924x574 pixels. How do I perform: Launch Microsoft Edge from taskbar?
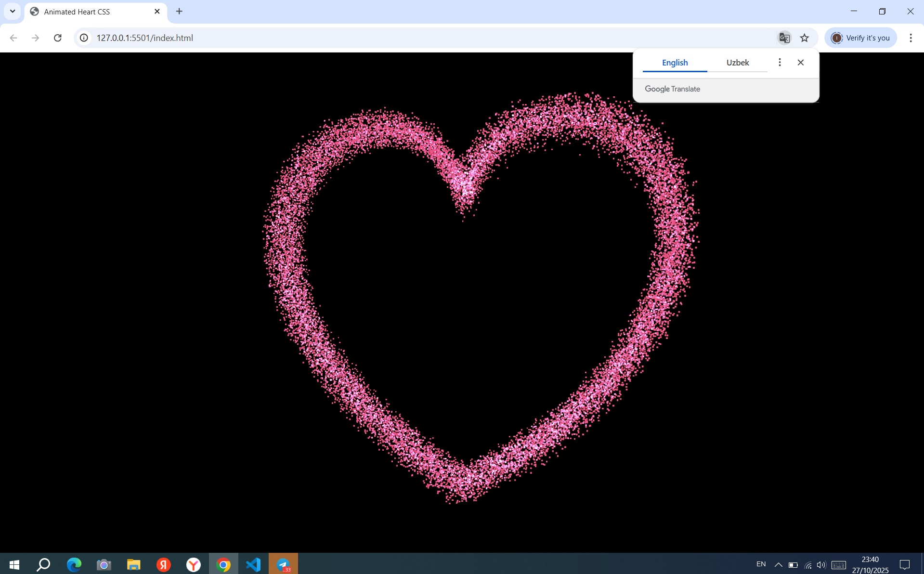point(74,564)
